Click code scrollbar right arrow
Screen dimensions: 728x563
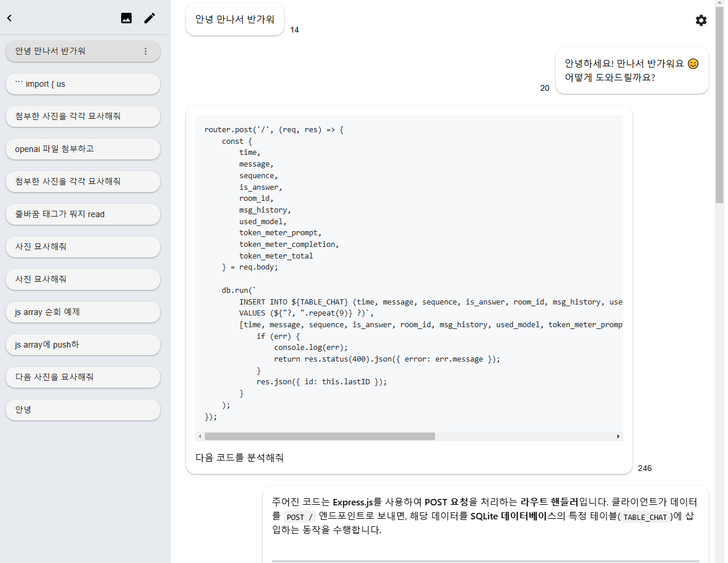[x=618, y=436]
